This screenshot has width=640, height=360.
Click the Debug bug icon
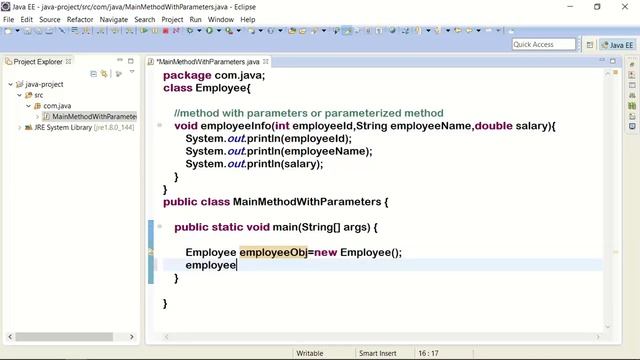click(190, 31)
